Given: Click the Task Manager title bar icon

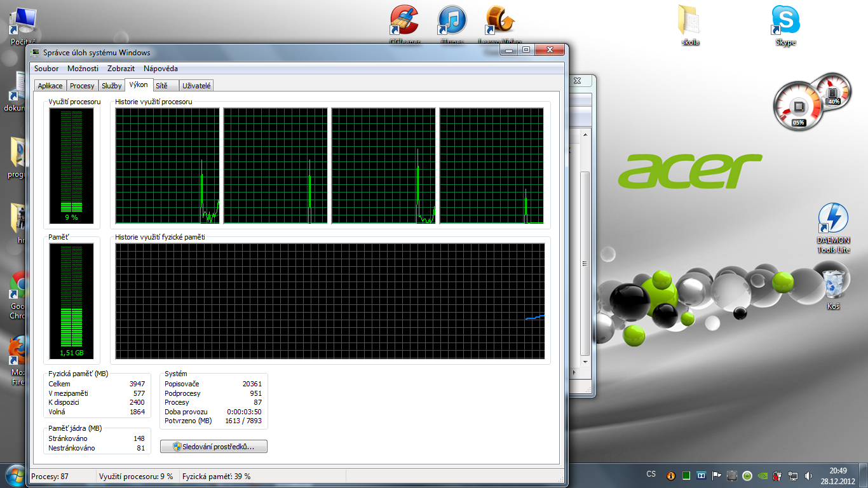Looking at the screenshot, I should 35,53.
